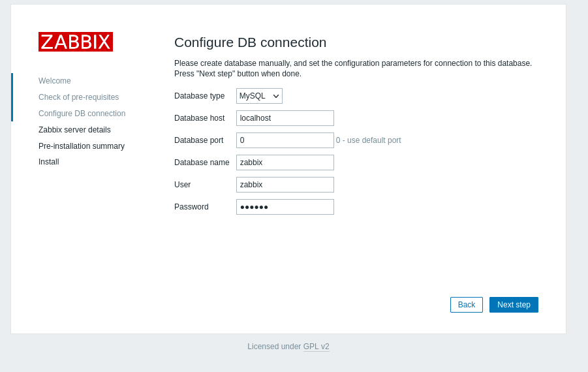
Task: Click the '0 - use default port' hint
Action: click(368, 140)
